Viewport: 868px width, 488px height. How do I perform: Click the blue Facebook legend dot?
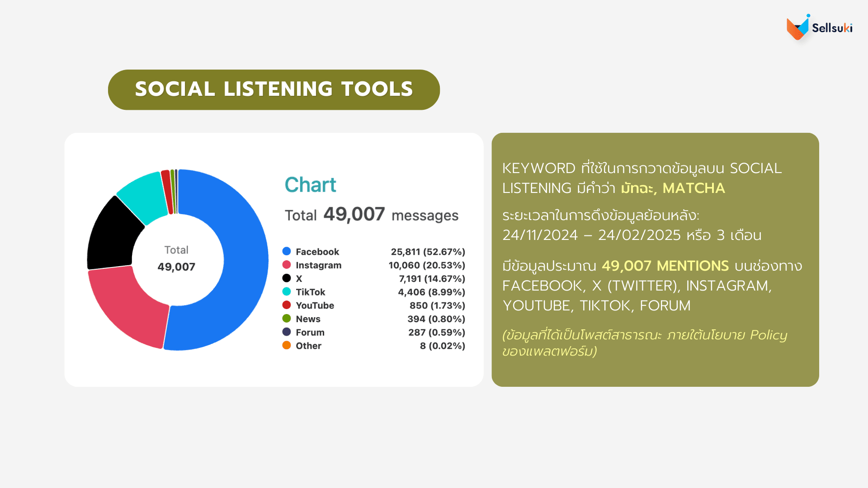pos(287,251)
